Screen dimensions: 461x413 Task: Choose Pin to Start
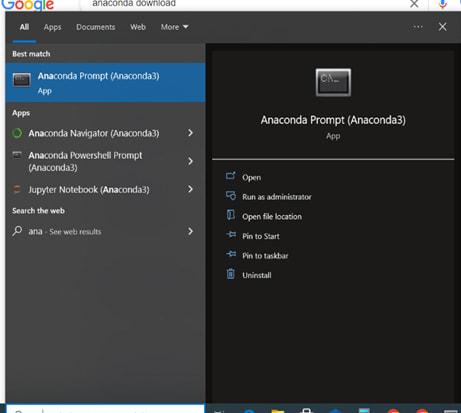click(261, 236)
